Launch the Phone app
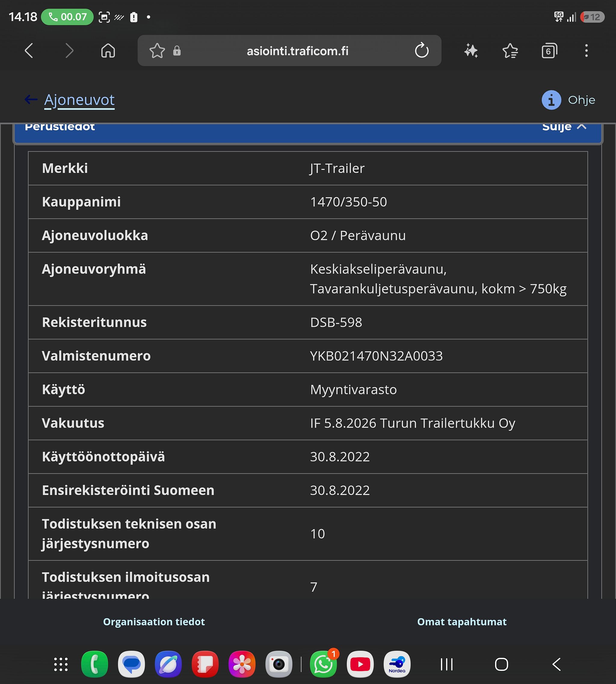The image size is (616, 684). (95, 664)
